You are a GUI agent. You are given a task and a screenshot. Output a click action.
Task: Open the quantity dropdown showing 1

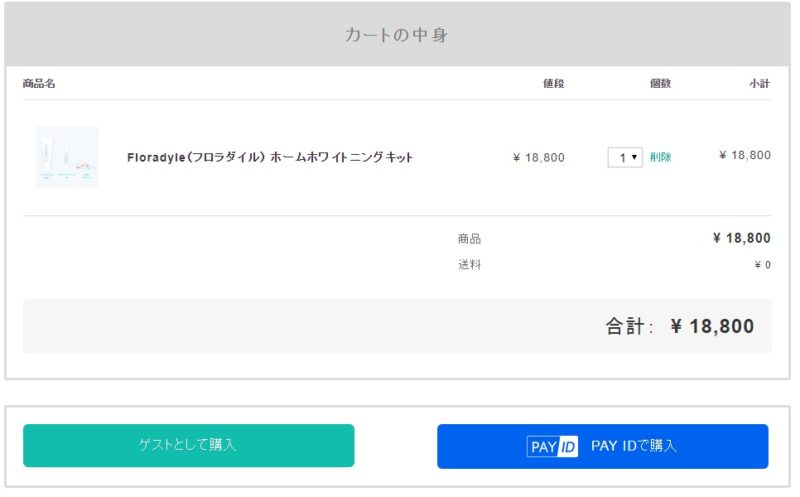point(625,157)
